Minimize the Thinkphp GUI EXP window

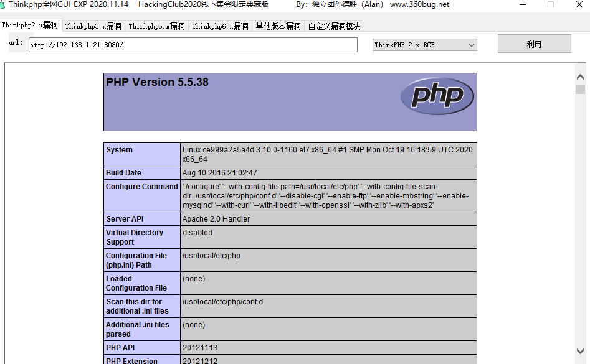[x=523, y=4]
